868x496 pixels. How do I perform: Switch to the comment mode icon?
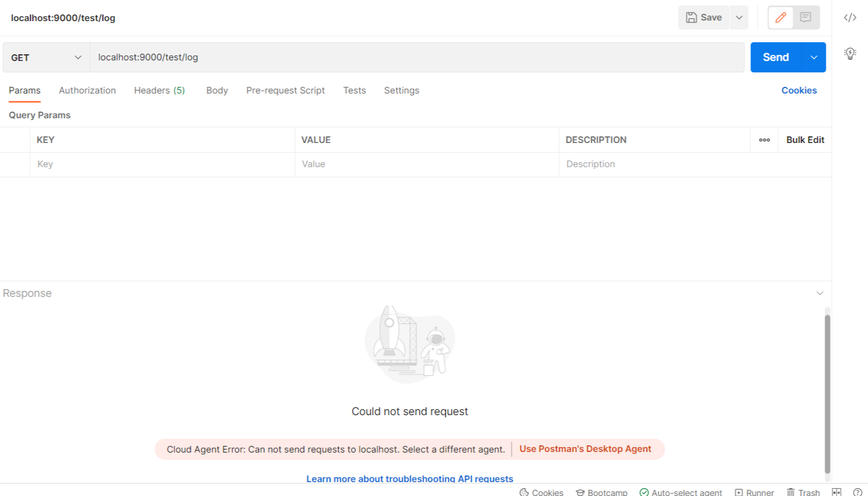coord(805,17)
